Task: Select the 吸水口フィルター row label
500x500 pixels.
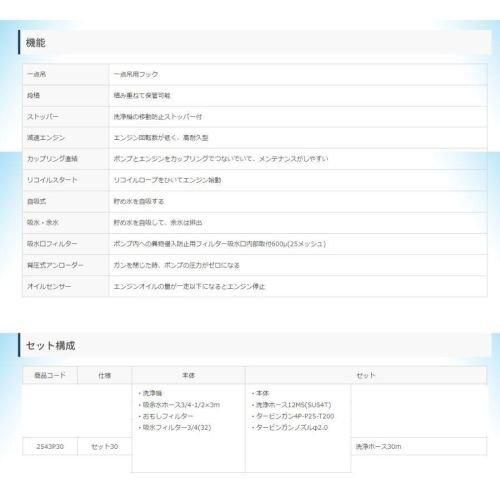Action: pos(52,244)
